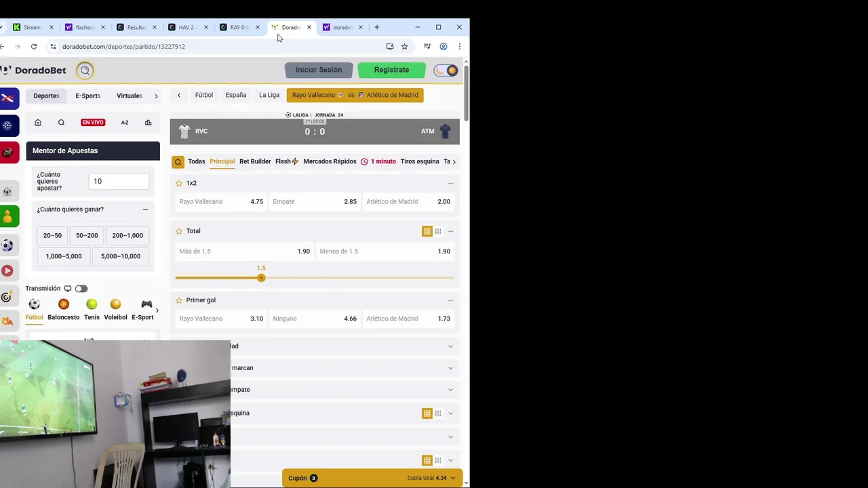Switch to Tiros esquina tab
868x488 pixels.
420,161
